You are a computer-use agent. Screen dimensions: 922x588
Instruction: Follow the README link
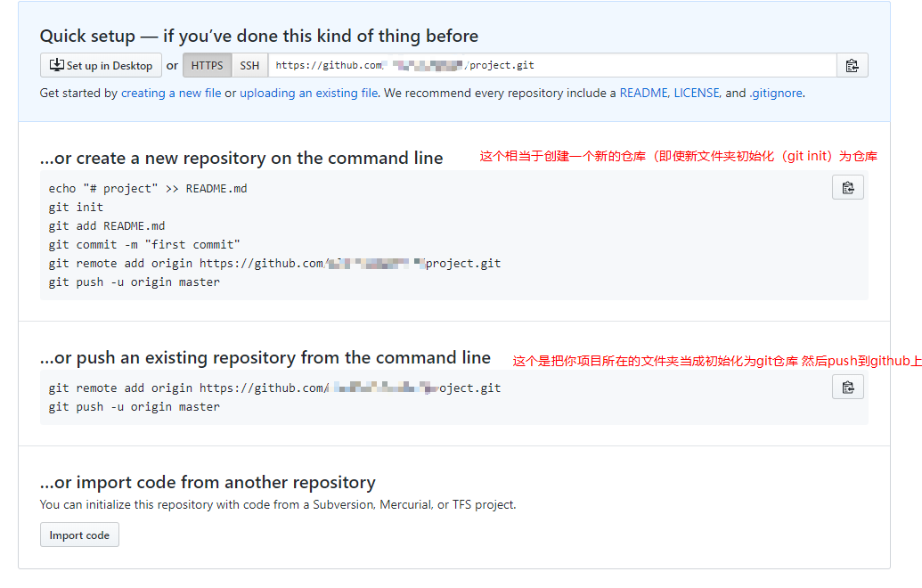[643, 93]
